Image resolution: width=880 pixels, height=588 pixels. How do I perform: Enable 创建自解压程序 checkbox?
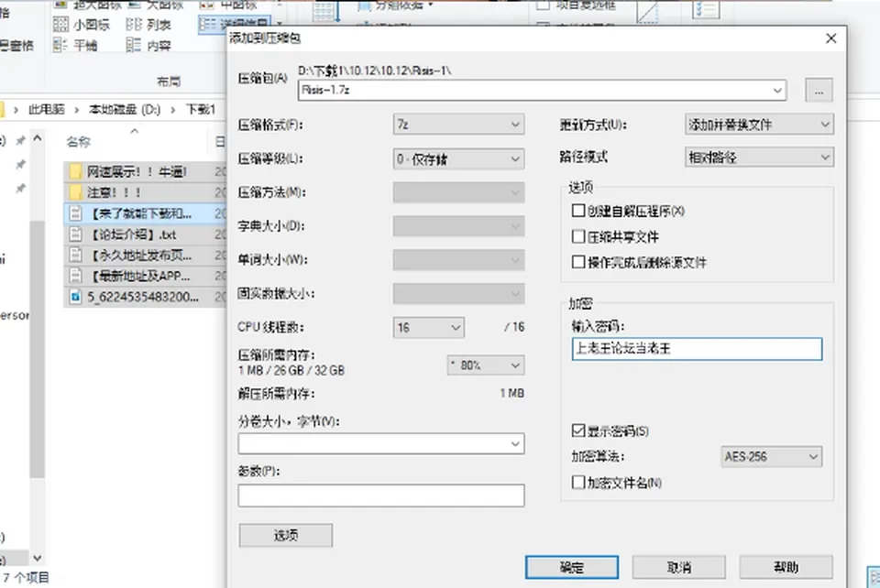point(578,211)
